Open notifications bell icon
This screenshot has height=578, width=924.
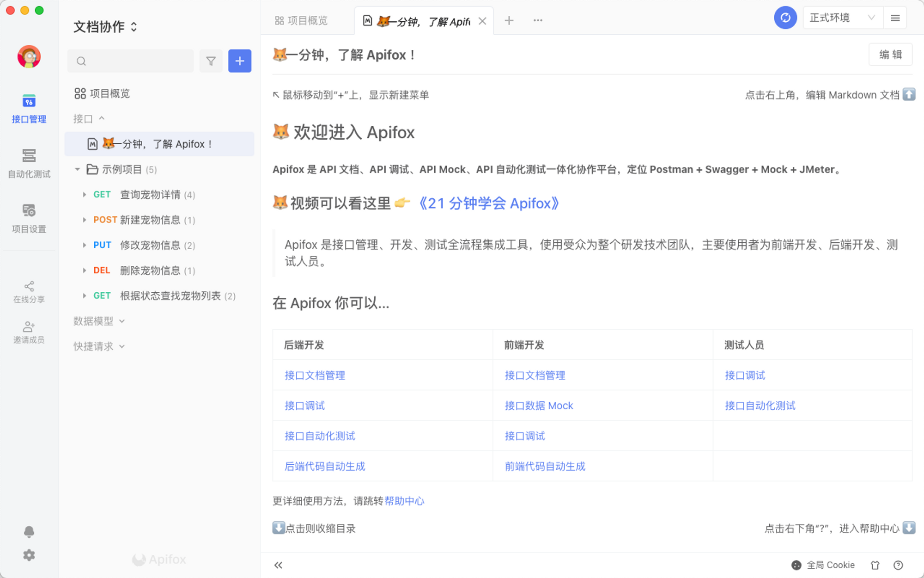tap(29, 532)
